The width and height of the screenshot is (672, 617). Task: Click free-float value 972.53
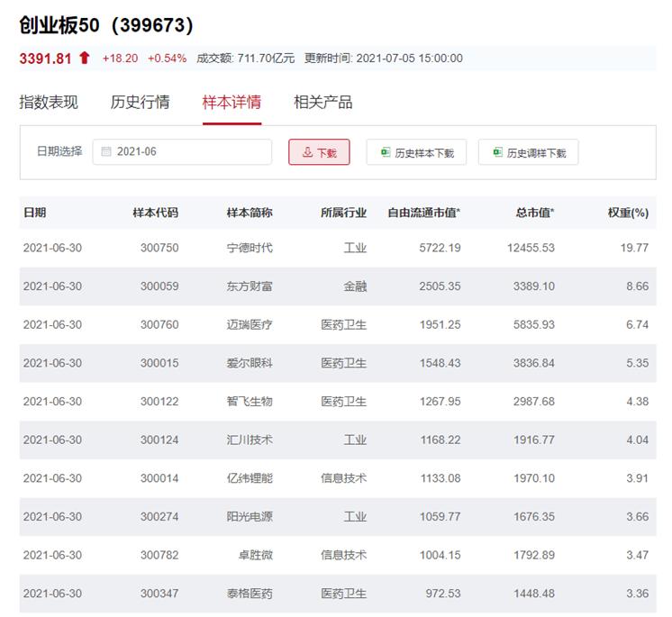[443, 594]
